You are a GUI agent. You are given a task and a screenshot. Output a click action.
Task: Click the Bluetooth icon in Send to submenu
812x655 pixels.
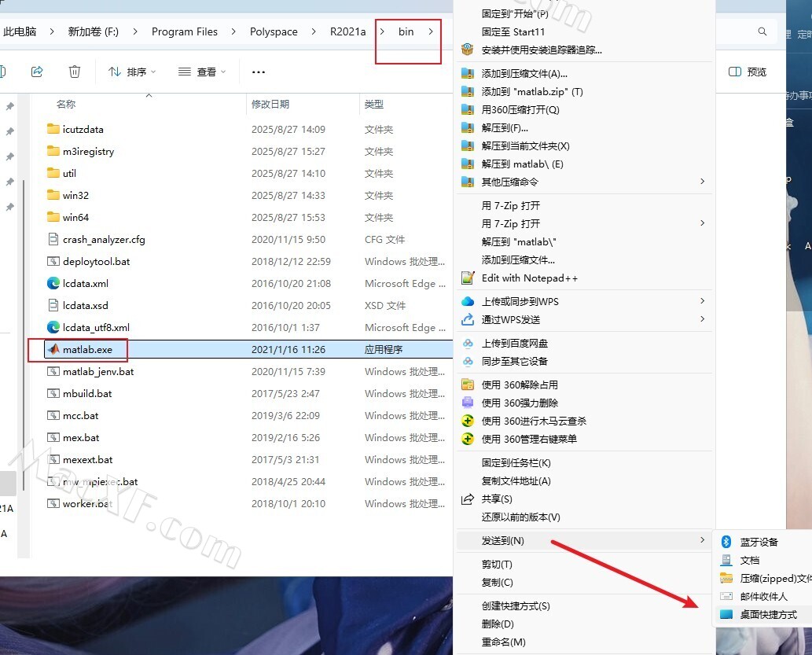coord(726,542)
